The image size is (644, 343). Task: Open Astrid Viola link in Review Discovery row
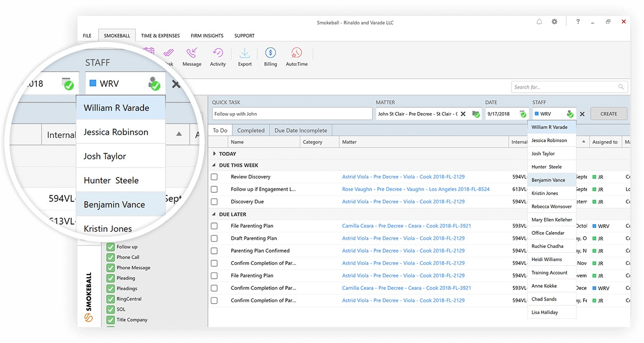point(403,177)
